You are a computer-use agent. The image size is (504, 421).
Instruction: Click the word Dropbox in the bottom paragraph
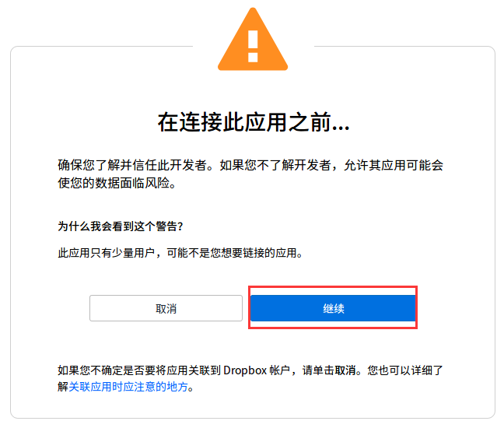click(x=245, y=370)
